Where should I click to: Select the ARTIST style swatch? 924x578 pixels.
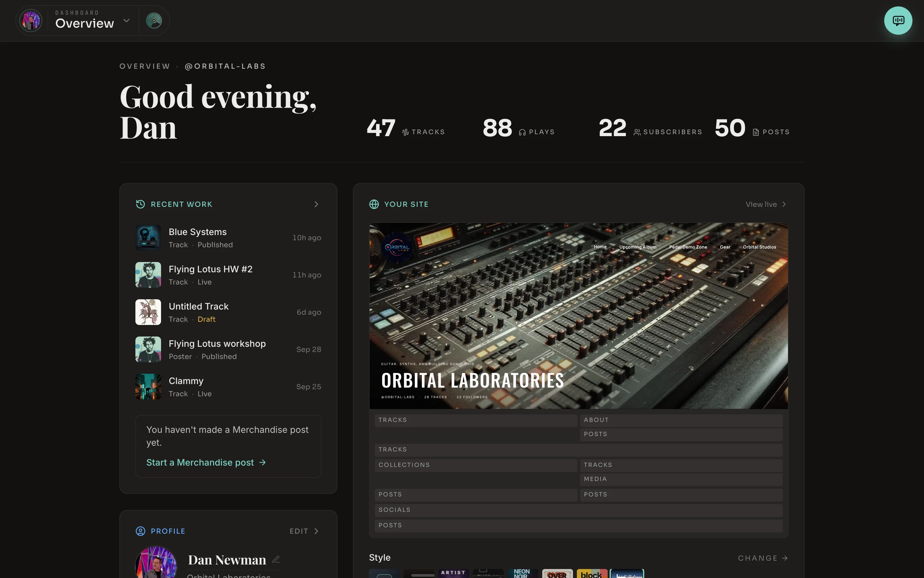pyautogui.click(x=453, y=573)
